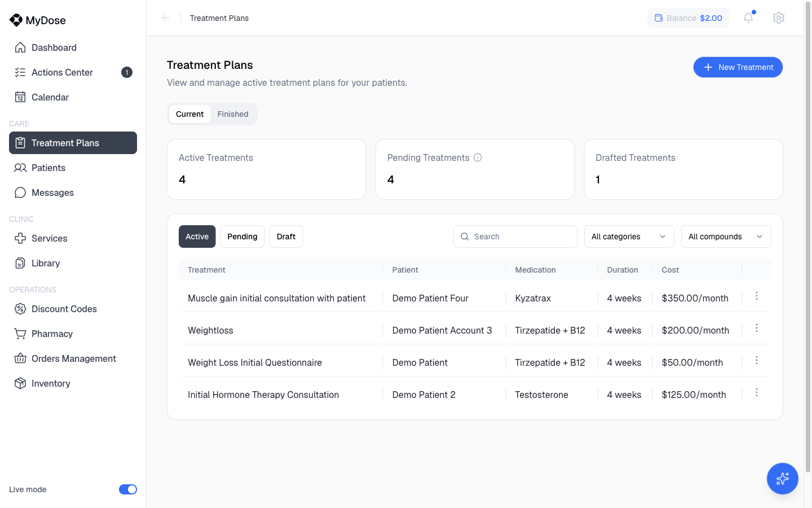This screenshot has height=508, width=812.
Task: Open Discount Codes page
Action: (x=73, y=309)
